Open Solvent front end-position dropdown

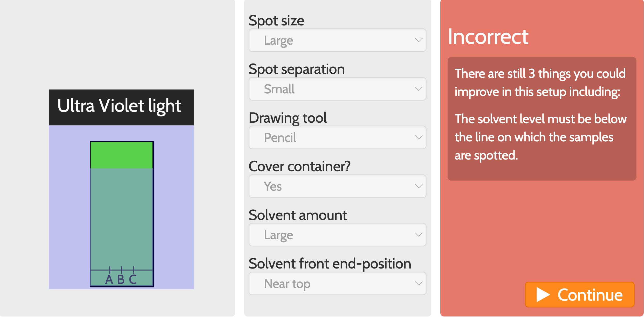click(337, 283)
